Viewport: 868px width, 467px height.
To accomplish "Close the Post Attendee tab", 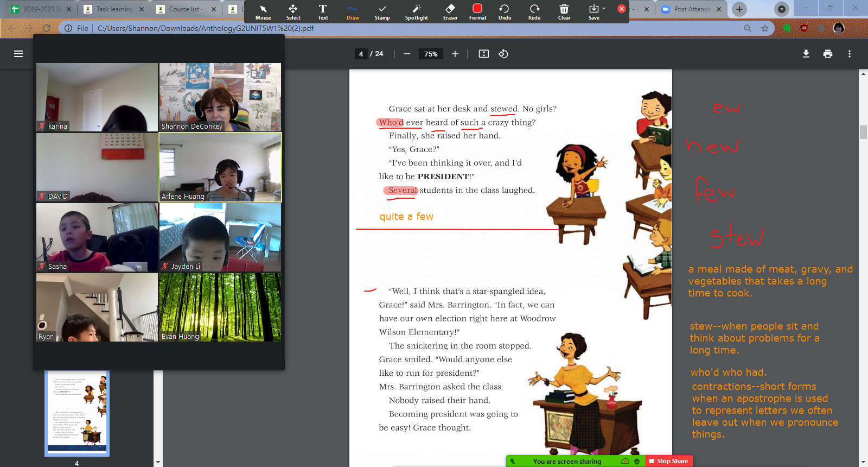I will pyautogui.click(x=719, y=9).
